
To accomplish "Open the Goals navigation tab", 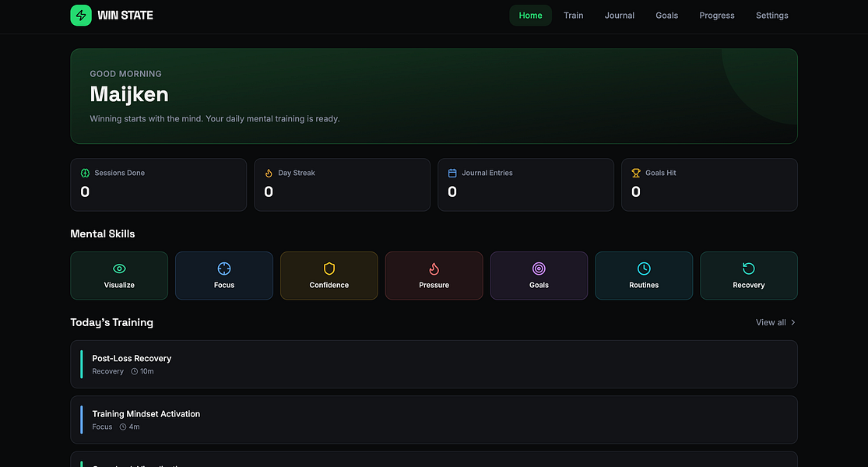I will [x=667, y=16].
